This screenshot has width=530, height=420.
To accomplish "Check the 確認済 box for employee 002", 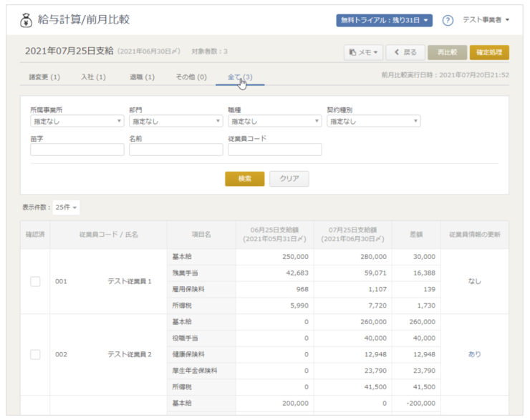I will point(35,354).
